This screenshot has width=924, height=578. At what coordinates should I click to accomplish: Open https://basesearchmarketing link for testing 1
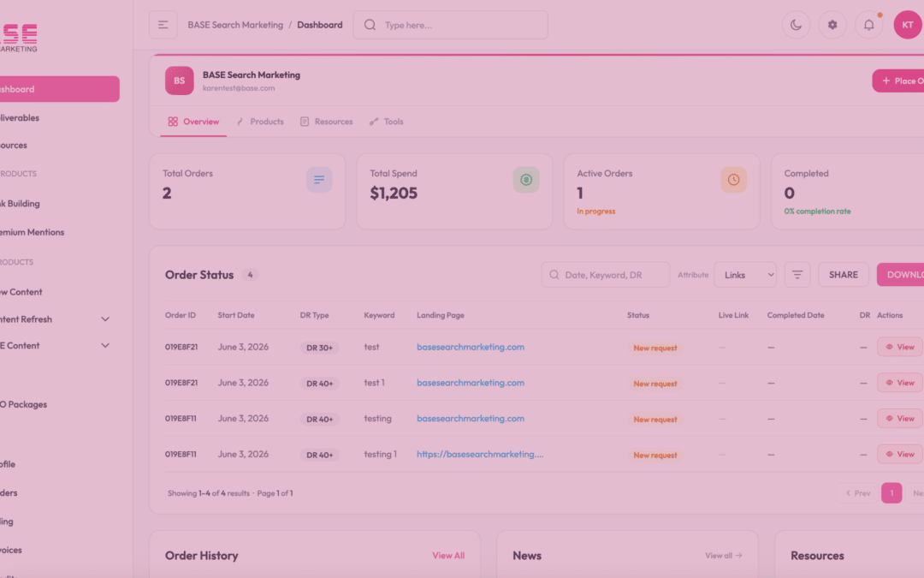point(480,454)
